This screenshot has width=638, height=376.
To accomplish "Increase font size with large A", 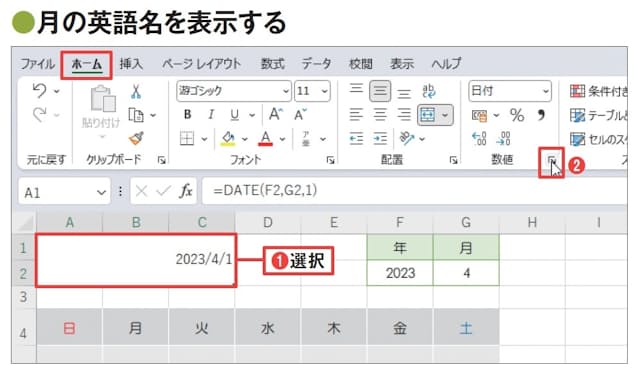I will pos(276,114).
